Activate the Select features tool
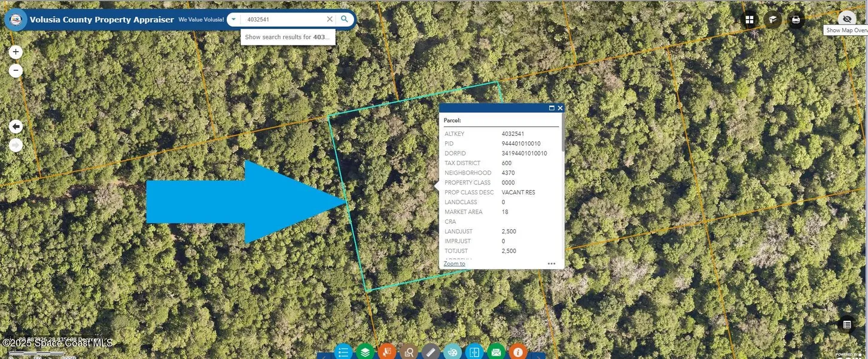Viewport: 868px width, 359px height. (387, 352)
